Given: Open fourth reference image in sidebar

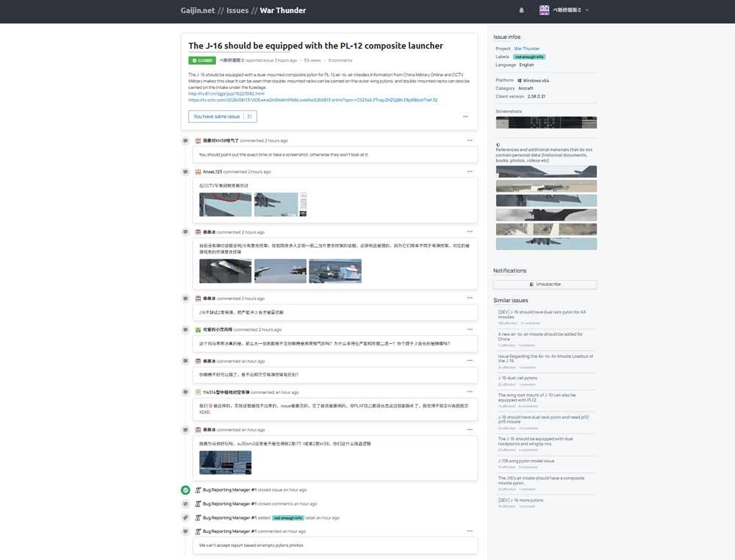Looking at the screenshot, I should (x=546, y=215).
